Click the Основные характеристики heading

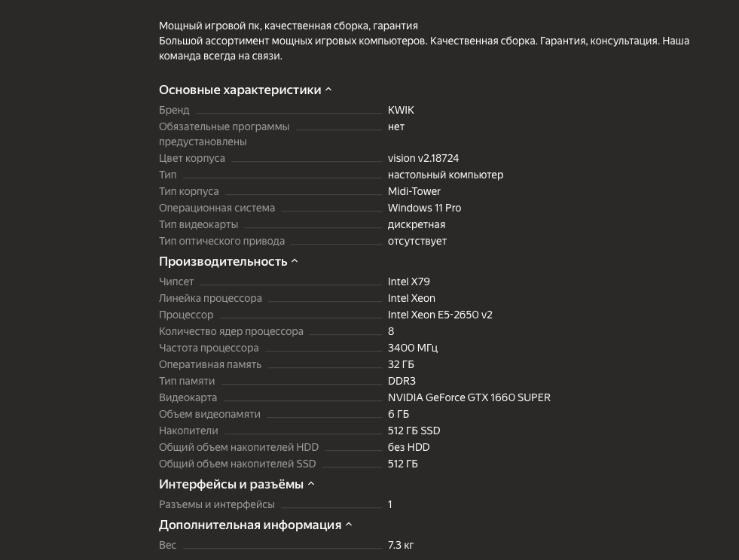point(240,90)
